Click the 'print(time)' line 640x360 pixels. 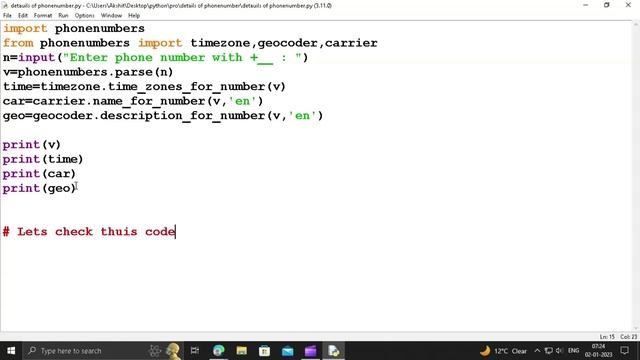point(42,159)
